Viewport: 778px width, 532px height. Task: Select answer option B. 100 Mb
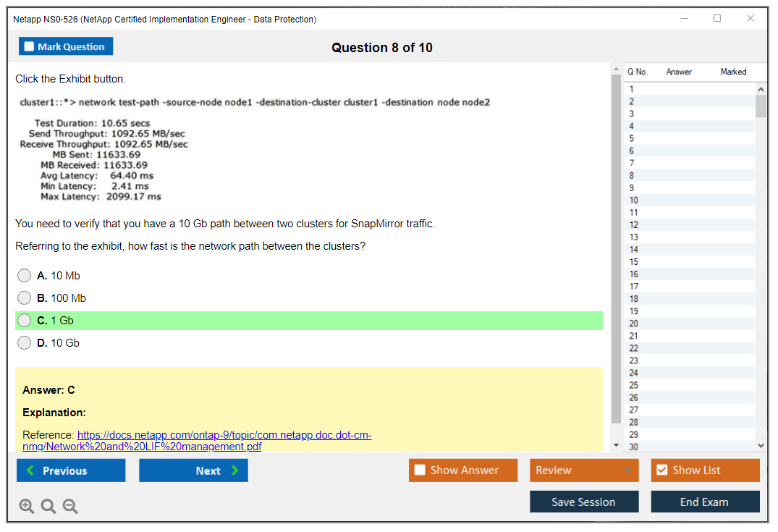[25, 298]
